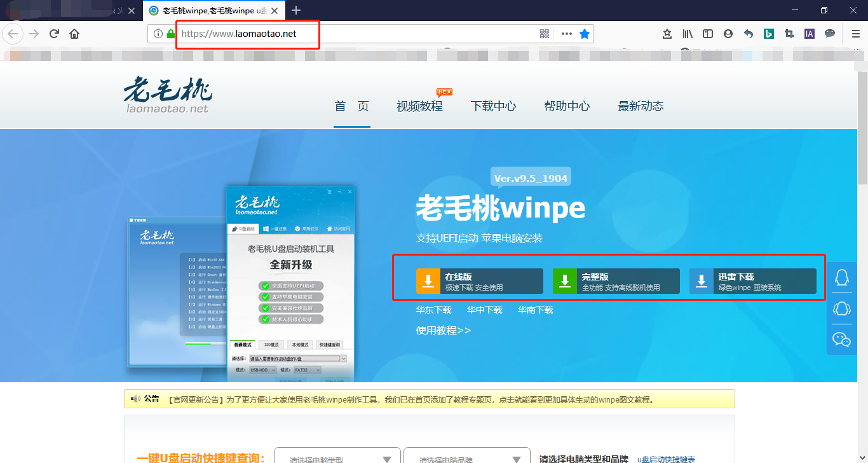The image size is (868, 463).
Task: Click the 请选择电脑类型和品牌 text
Action: click(584, 459)
